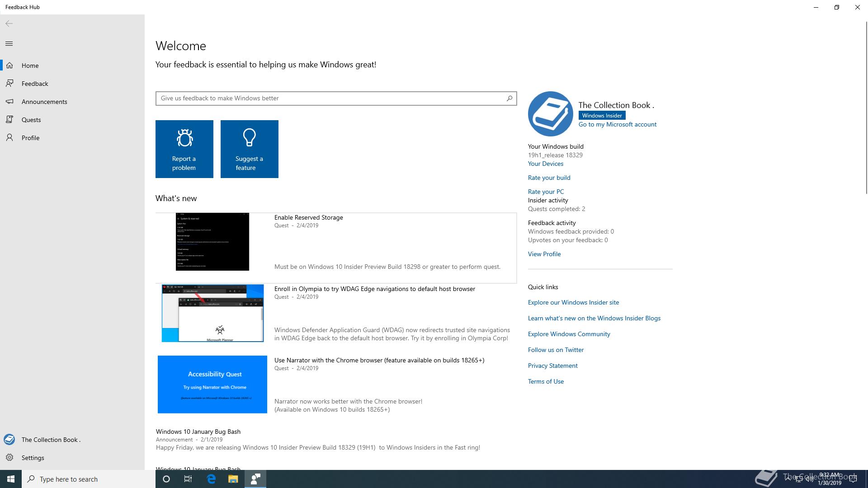The height and width of the screenshot is (488, 868).
Task: Click the Feedback icon in sidebar
Action: click(x=9, y=83)
